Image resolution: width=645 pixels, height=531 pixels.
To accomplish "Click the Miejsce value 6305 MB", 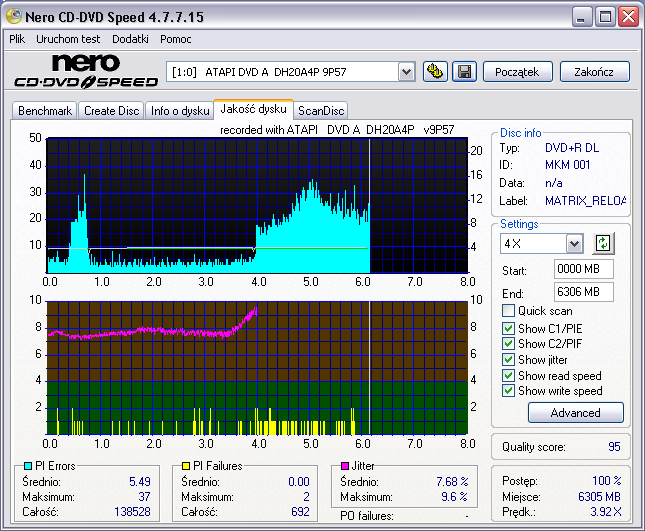I will click(x=599, y=497).
